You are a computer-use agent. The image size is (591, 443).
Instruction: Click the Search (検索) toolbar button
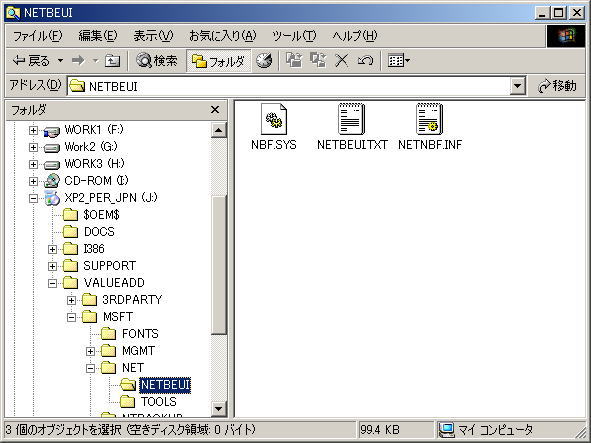pos(156,60)
